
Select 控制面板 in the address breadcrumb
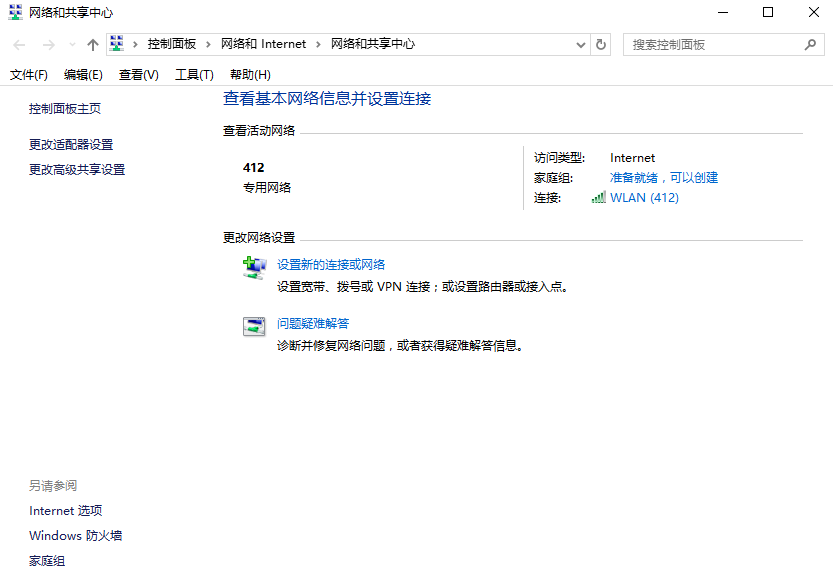tap(172, 44)
